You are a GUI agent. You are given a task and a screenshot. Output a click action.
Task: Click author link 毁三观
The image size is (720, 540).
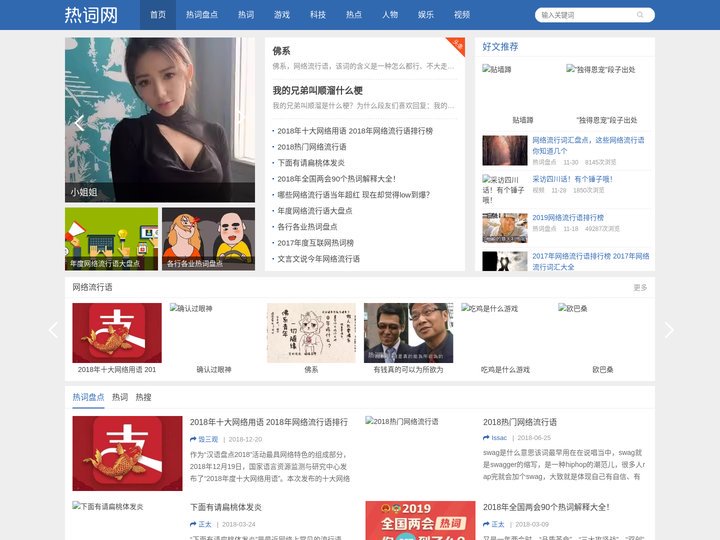[x=208, y=439]
